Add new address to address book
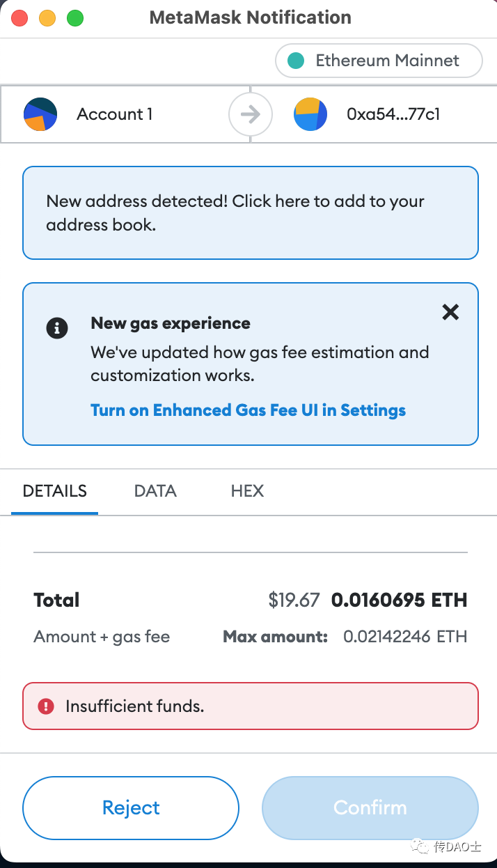Viewport: 497px width, 868px height. tap(251, 212)
